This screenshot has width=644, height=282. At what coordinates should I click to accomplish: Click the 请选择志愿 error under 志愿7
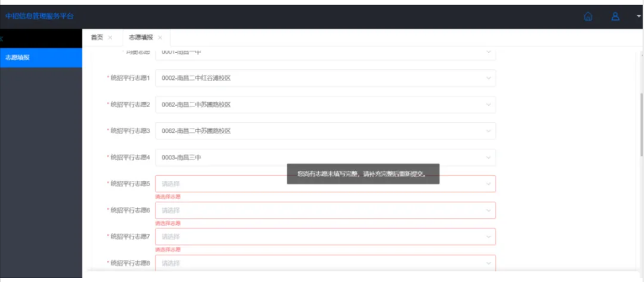(x=168, y=250)
